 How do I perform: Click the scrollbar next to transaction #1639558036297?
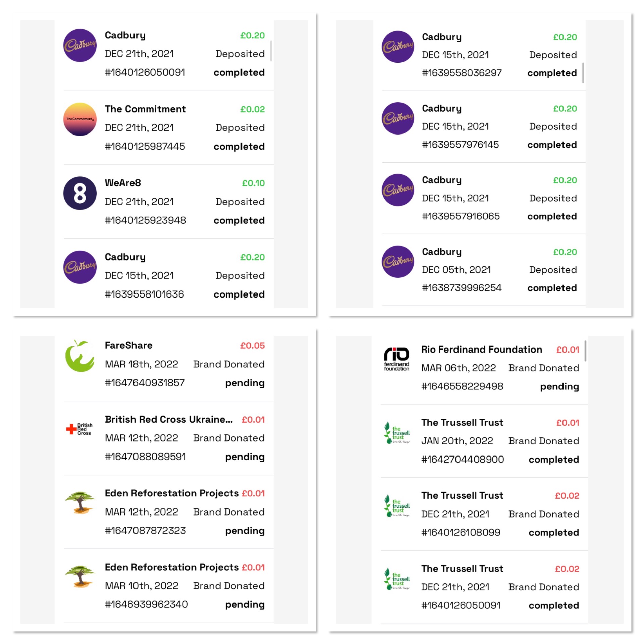583,72
